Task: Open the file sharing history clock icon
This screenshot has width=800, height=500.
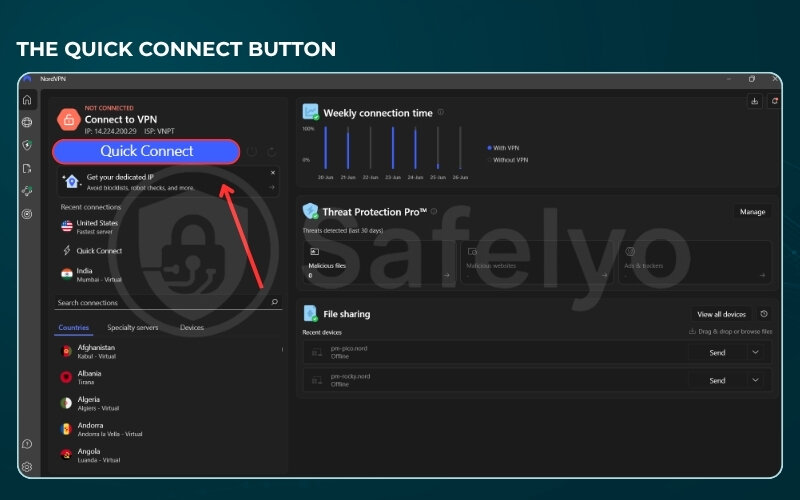Action: pos(764,314)
